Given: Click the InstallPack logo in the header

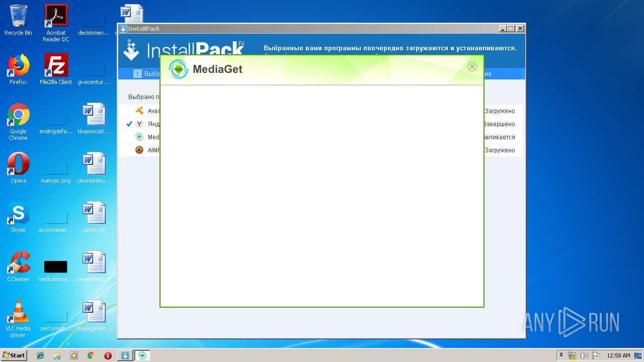Looking at the screenshot, I should pyautogui.click(x=184, y=50).
